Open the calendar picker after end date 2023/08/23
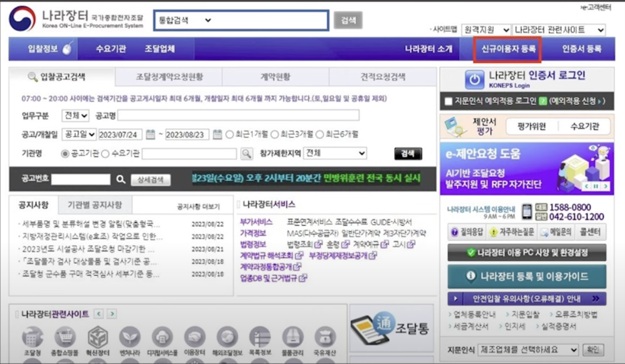 coord(217,135)
